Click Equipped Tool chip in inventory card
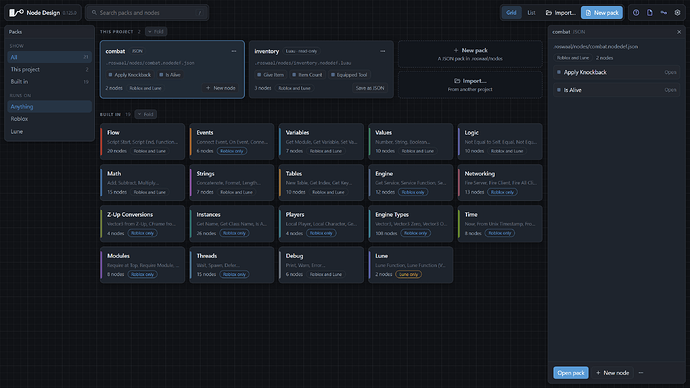This screenshot has width=690, height=388. 349,75
